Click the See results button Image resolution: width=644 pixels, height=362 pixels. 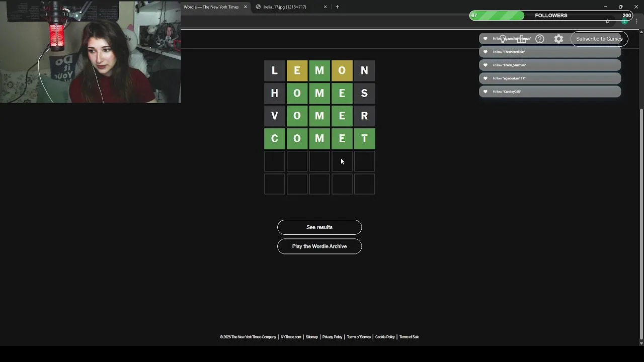coord(319,227)
